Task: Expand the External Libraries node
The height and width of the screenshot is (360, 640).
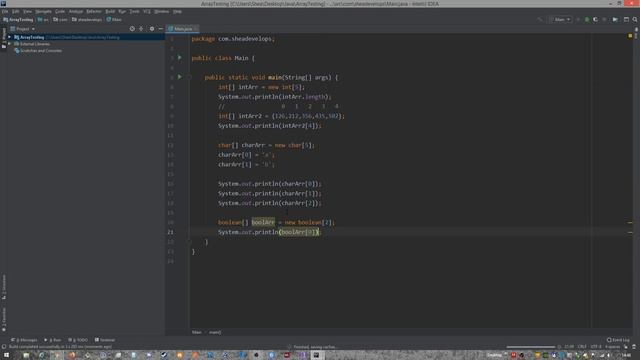Action: pyautogui.click(x=9, y=44)
